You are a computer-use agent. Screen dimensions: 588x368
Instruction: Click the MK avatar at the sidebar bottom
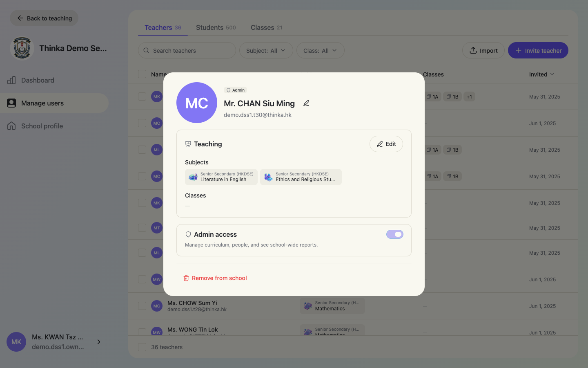pyautogui.click(x=16, y=342)
